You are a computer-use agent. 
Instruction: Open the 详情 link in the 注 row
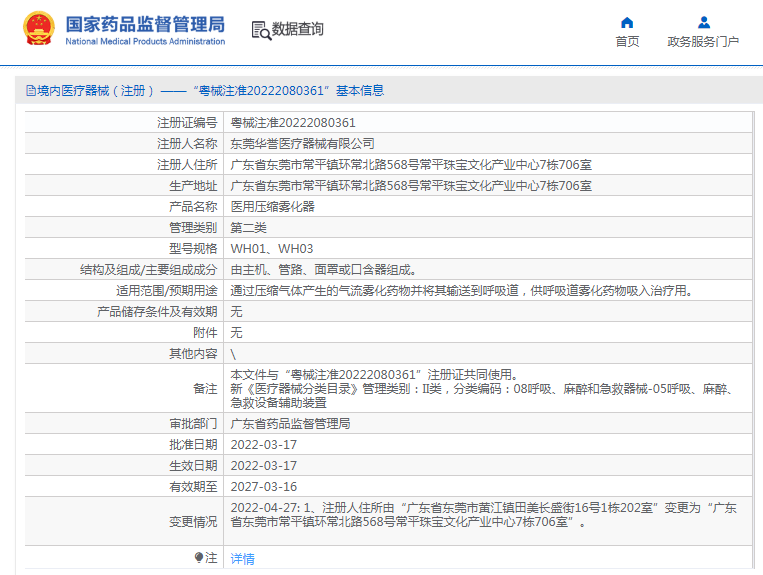tap(242, 559)
